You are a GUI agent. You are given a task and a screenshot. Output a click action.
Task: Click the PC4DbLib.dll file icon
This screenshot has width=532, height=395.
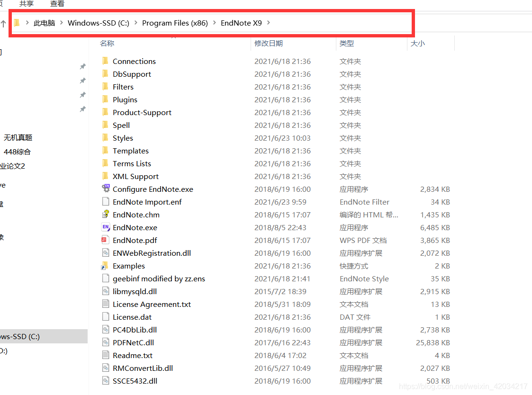coord(106,330)
